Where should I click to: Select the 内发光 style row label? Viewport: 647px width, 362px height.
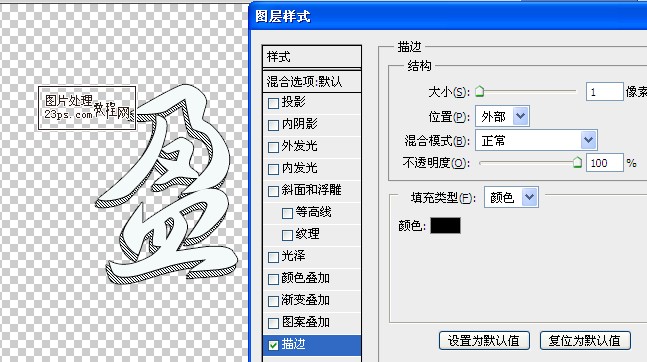coord(300,168)
